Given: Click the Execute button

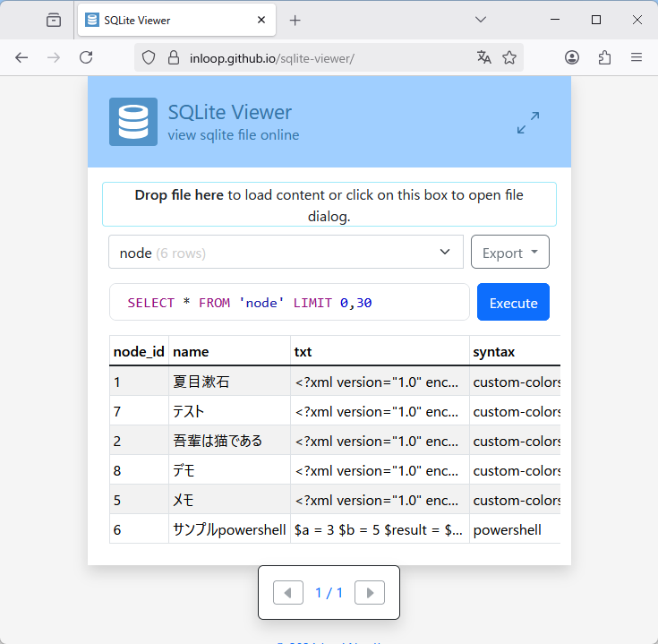Looking at the screenshot, I should pyautogui.click(x=513, y=302).
